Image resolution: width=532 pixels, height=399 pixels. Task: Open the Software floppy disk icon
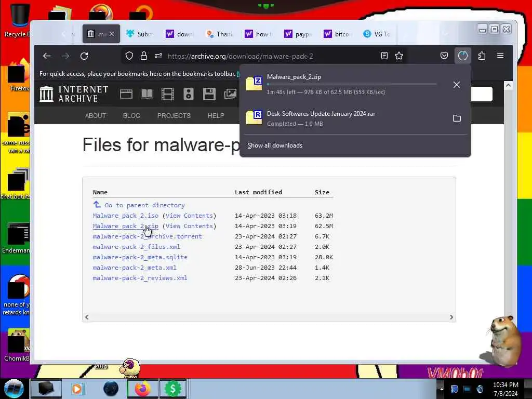coord(209,94)
